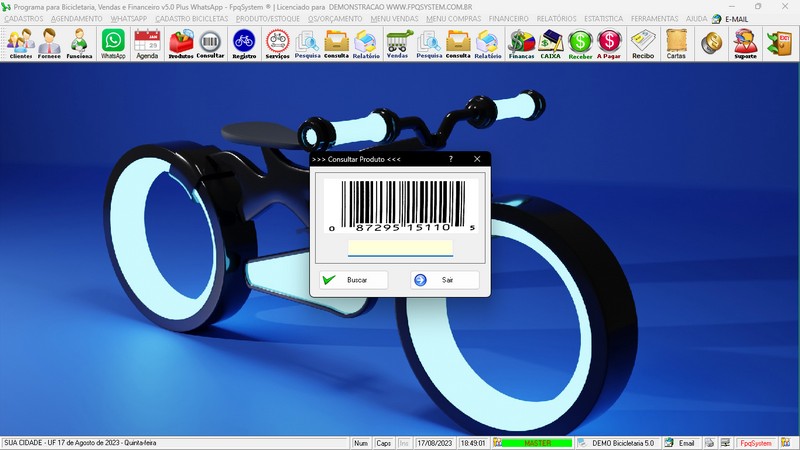800x450 pixels.
Task: Click the Serviços toolbar icon
Action: click(278, 44)
